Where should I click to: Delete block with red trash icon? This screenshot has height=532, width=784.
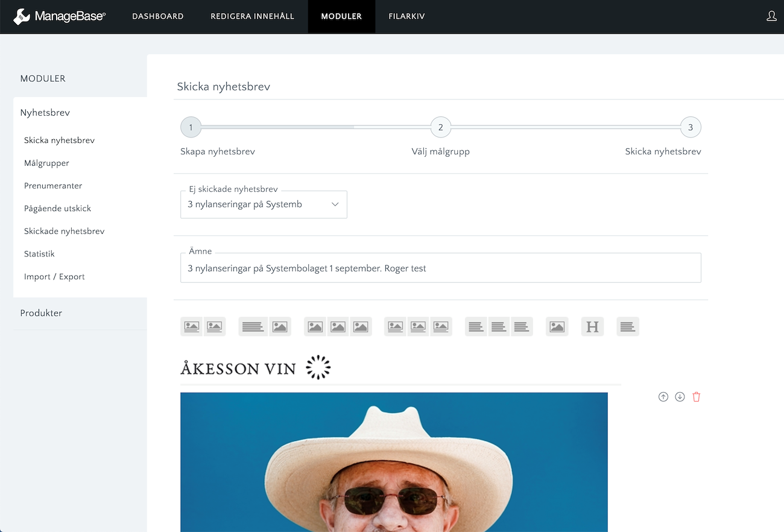click(697, 397)
